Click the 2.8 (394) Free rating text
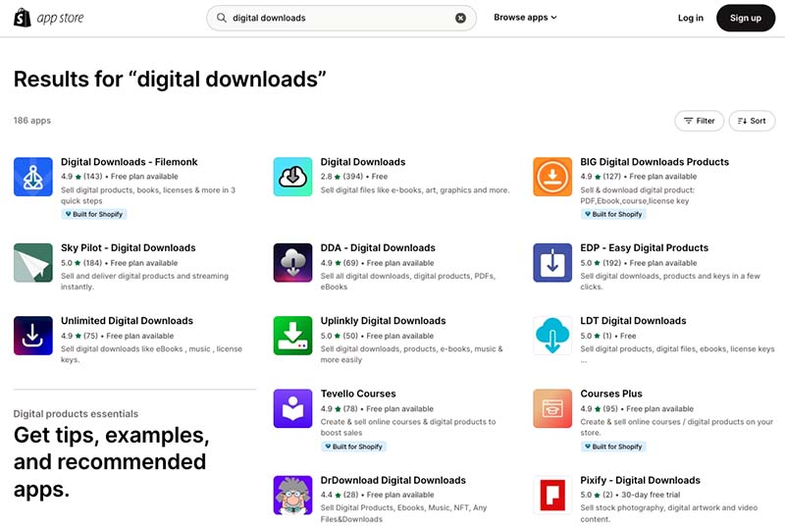The width and height of the screenshot is (785, 532). click(354, 177)
